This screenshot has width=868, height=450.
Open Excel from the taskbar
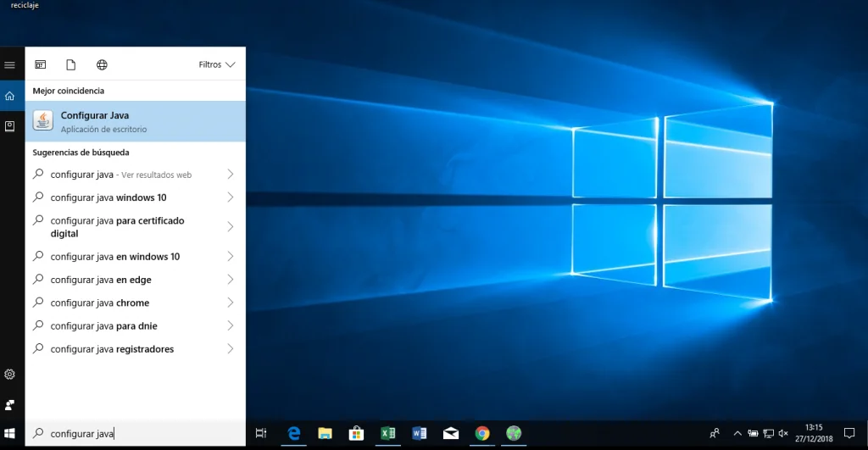pos(387,433)
